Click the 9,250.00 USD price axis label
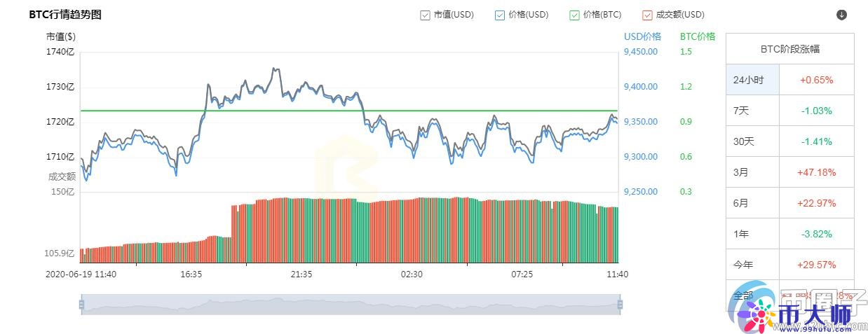 pos(641,192)
